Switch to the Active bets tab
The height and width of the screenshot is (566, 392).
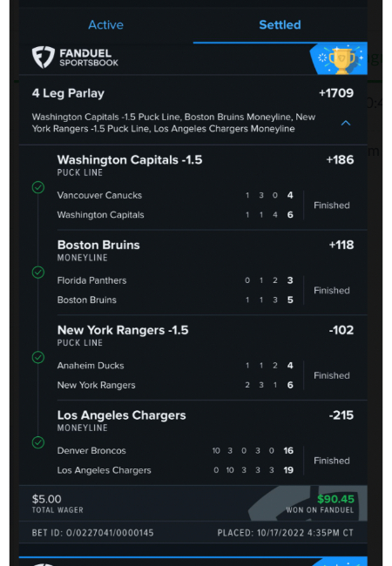(105, 25)
